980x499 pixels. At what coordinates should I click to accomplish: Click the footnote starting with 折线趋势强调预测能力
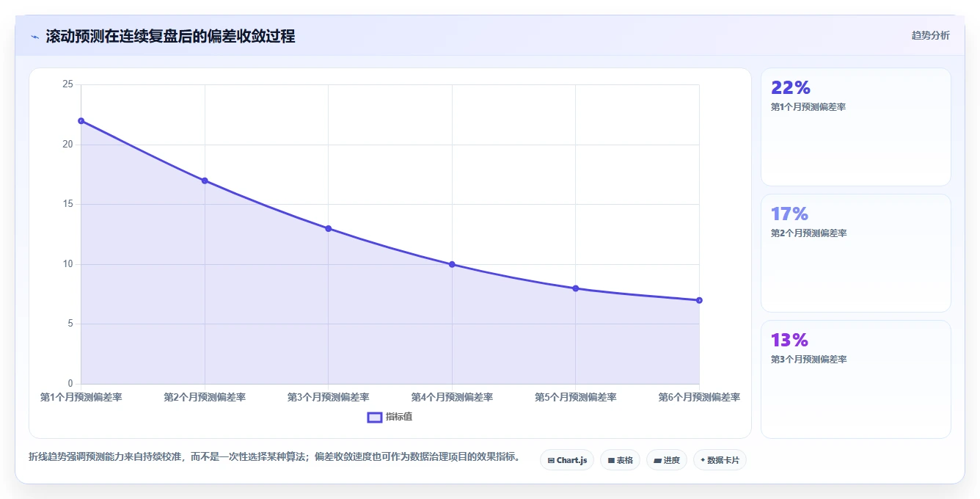pyautogui.click(x=274, y=457)
